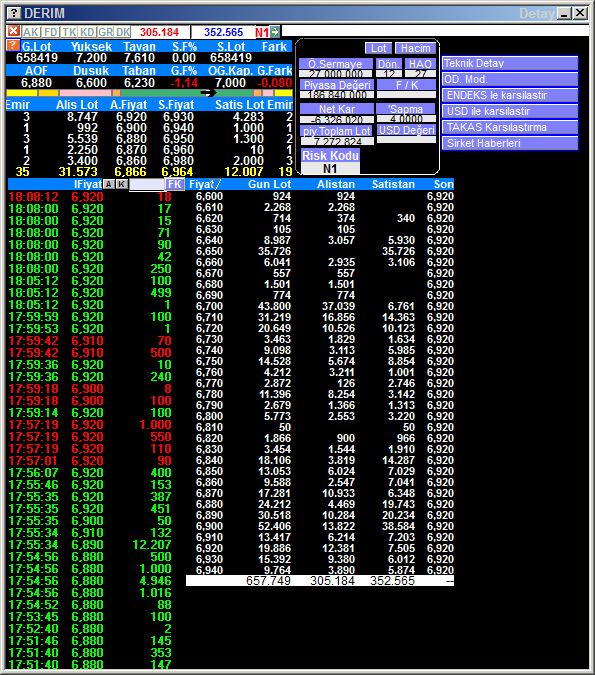Click the TAKAS Karşılaştırma button
This screenshot has height=675, width=595.
tap(509, 127)
